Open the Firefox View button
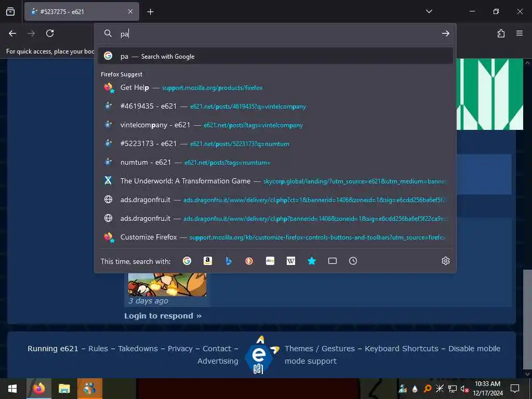Screen dimensions: 532x399 coord(10,11)
